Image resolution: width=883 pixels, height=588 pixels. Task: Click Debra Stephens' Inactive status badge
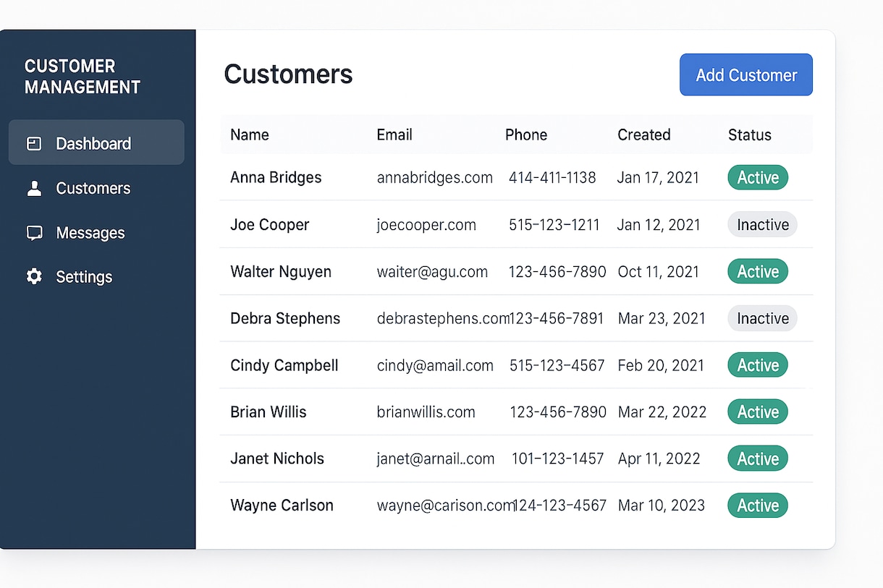[762, 318]
